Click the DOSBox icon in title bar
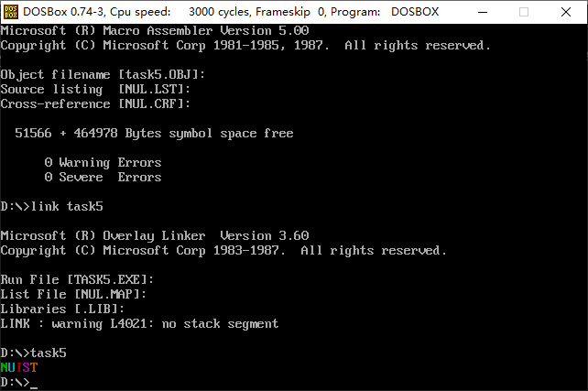Viewport: 588px width, 391px height. (x=10, y=12)
